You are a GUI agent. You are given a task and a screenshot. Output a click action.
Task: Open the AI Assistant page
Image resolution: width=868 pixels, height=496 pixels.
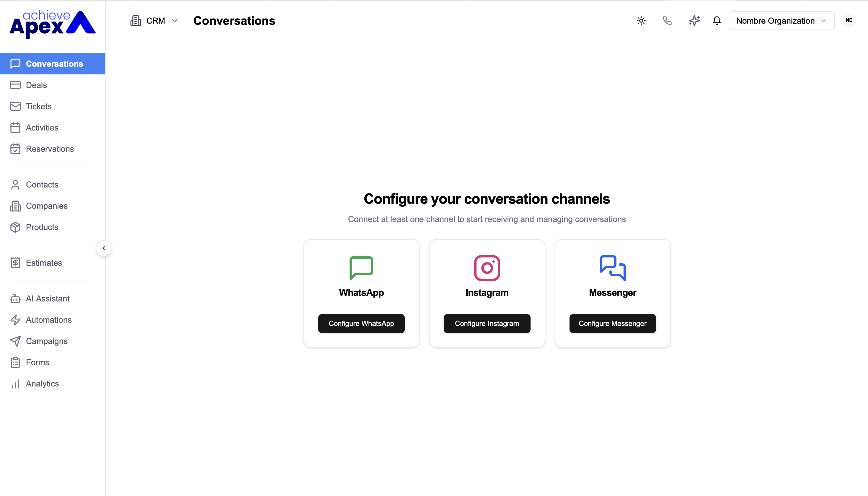tap(53, 299)
